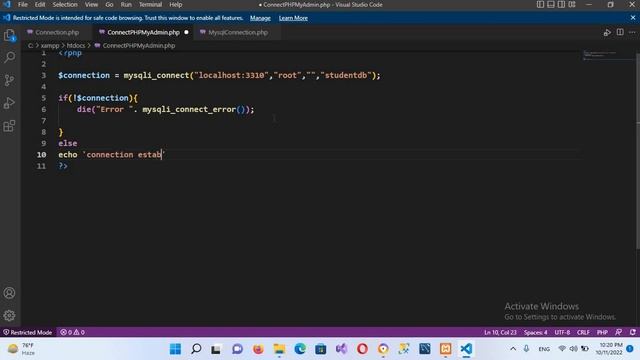Close the Restricted Mode banner

(633, 18)
